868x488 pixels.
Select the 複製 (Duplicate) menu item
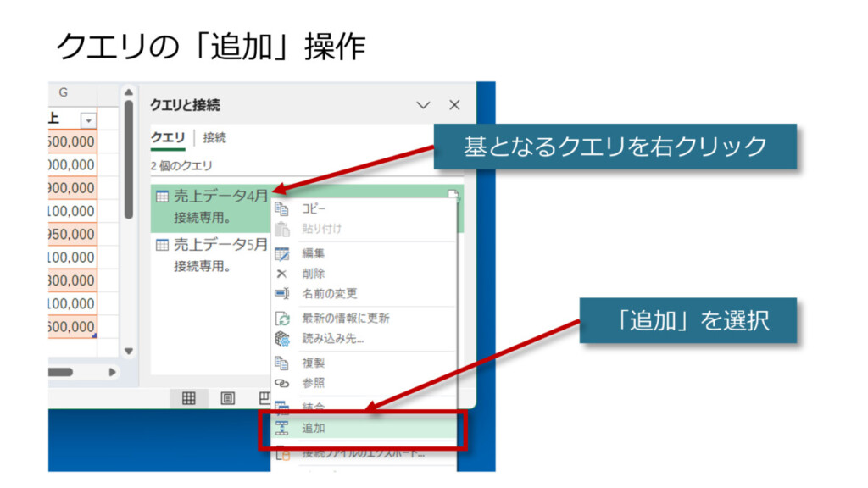314,363
